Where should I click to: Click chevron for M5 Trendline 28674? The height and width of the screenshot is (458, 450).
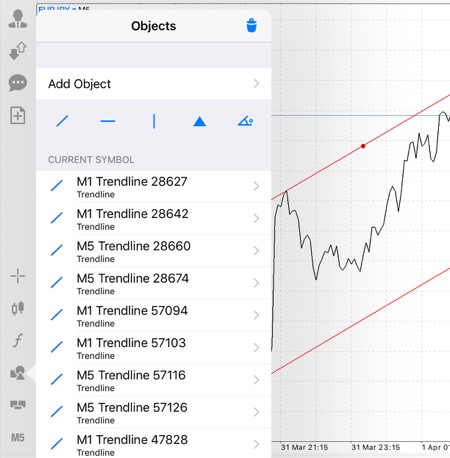(x=256, y=283)
